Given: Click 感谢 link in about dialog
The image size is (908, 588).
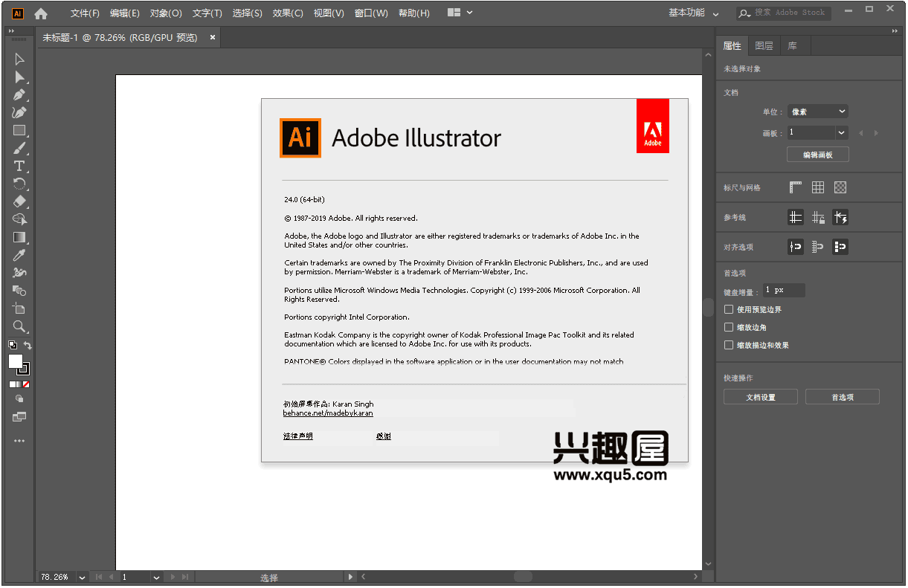Looking at the screenshot, I should coord(384,436).
